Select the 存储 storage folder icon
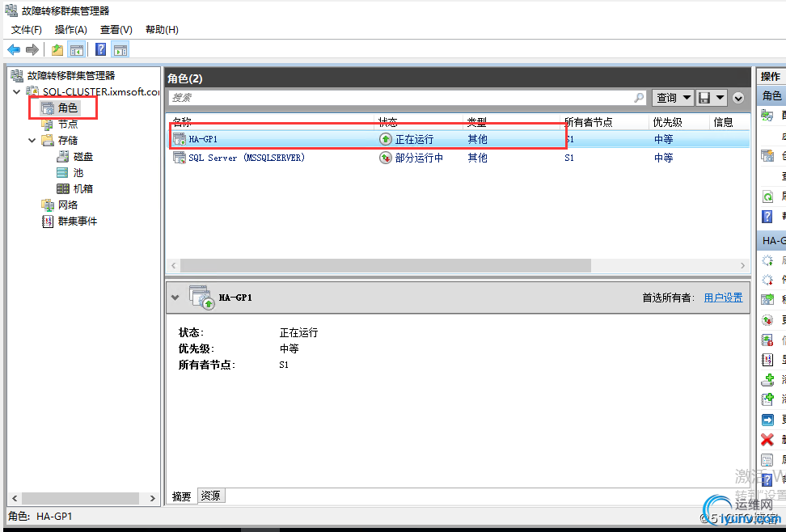The width and height of the screenshot is (786, 532). [x=48, y=140]
